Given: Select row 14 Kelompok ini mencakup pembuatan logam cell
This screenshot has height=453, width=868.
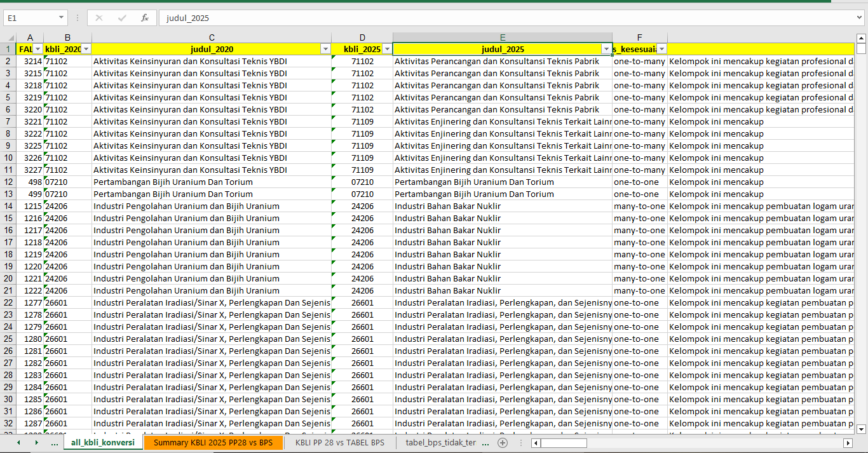Looking at the screenshot, I should point(761,206).
